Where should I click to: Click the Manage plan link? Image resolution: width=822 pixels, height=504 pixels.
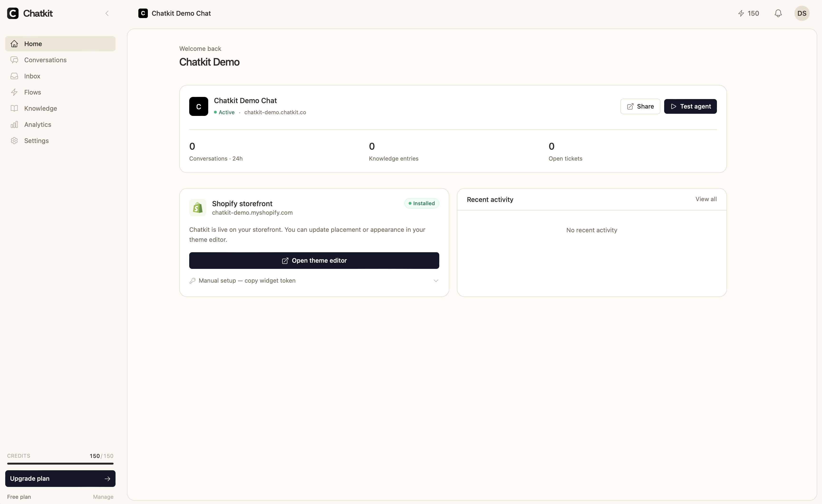pos(103,497)
